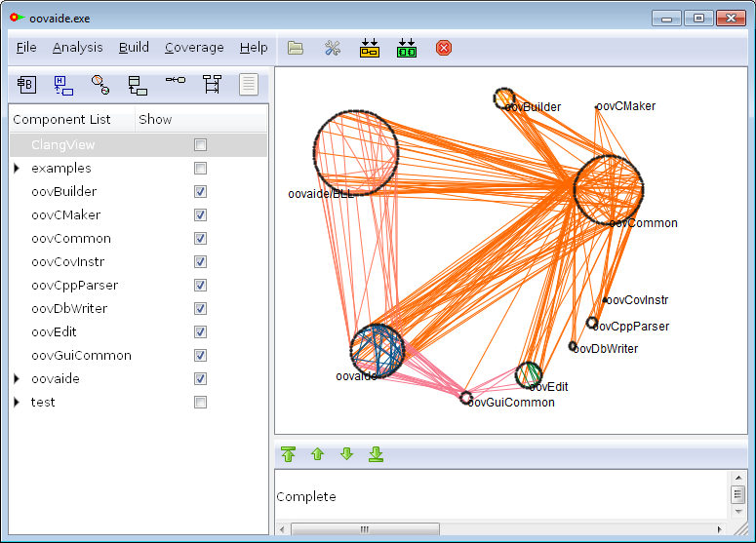Click oovBuilder node in graph
Image resolution: width=756 pixels, height=543 pixels.
coord(504,98)
